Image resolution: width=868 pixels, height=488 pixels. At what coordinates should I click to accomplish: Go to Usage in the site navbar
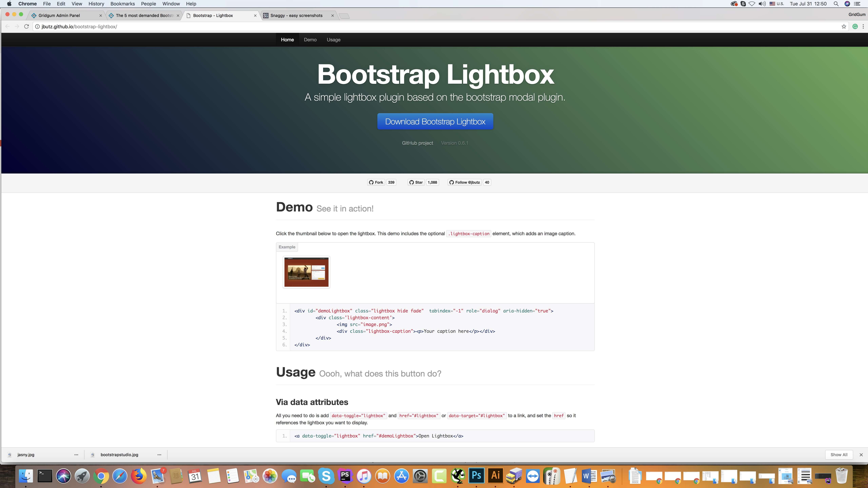click(x=333, y=40)
